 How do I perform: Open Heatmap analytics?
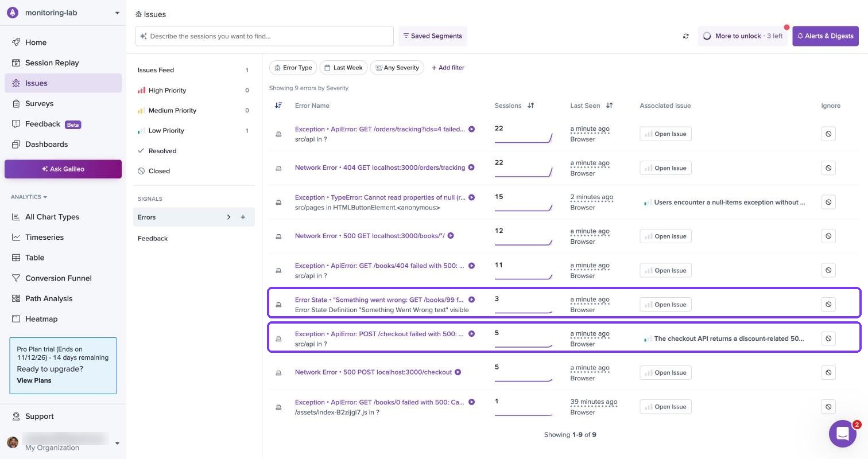pyautogui.click(x=63, y=319)
